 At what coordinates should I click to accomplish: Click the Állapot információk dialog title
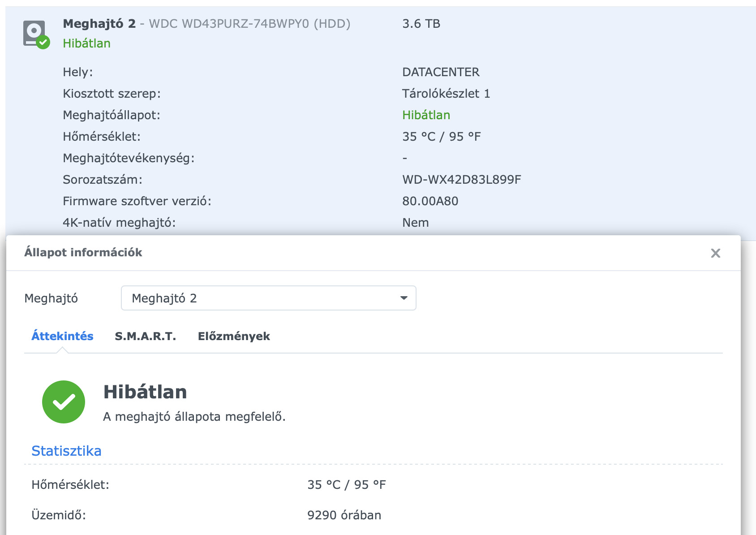click(83, 252)
